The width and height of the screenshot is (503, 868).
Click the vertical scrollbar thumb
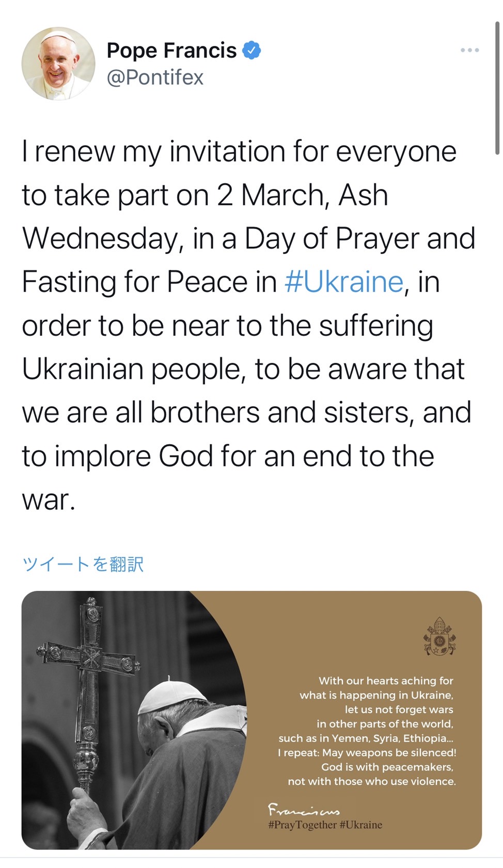[497, 88]
